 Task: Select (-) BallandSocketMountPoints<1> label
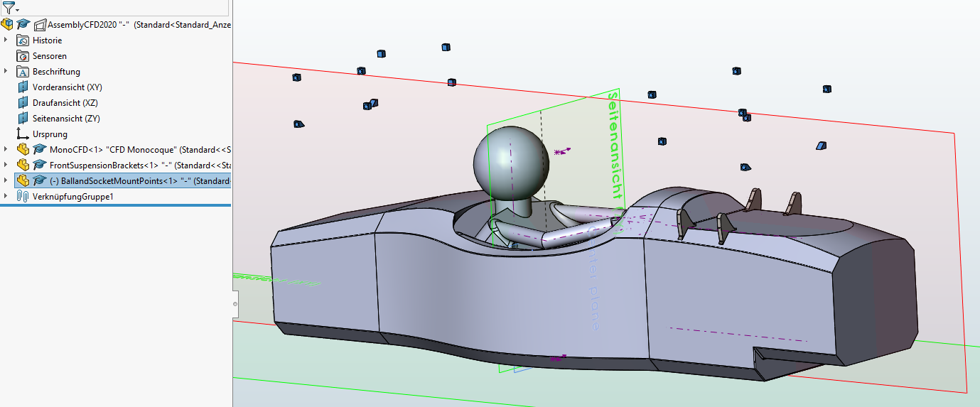click(141, 181)
